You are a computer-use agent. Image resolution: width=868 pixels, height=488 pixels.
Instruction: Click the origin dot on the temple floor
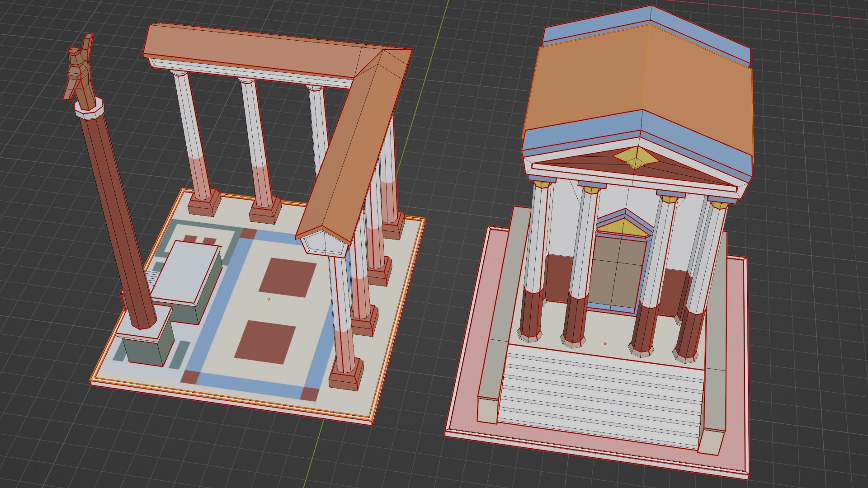[605, 344]
